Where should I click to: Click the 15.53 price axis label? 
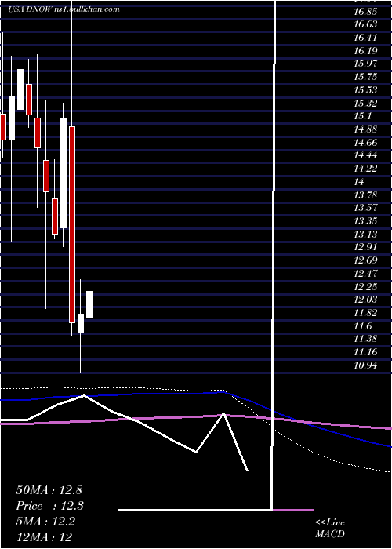365,90
